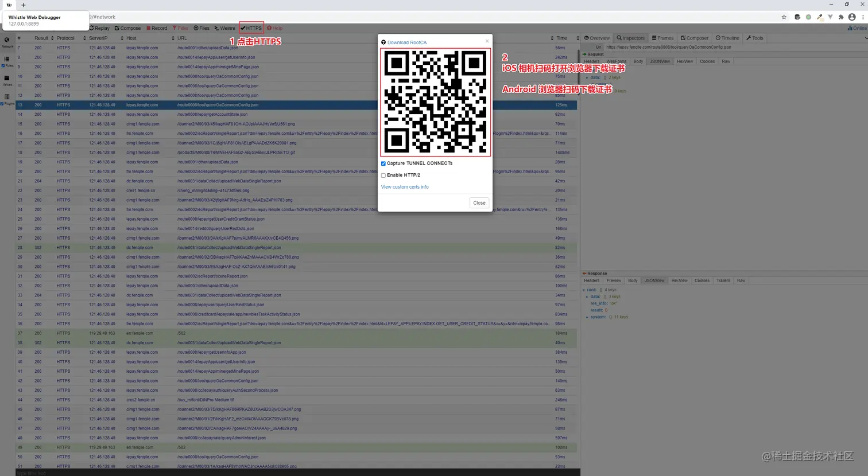The height and width of the screenshot is (476, 868).
Task: Collapse the root node in response JSON
Action: [584, 290]
